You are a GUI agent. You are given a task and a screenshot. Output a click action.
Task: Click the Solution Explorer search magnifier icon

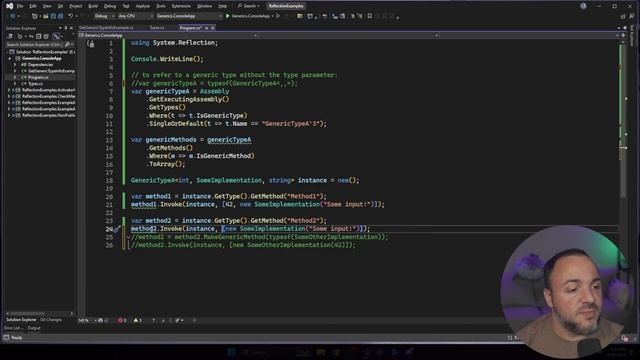[67, 44]
